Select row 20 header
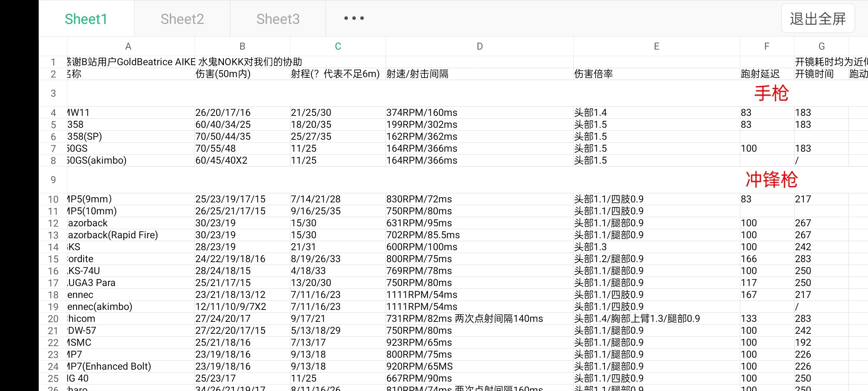868x391 pixels. click(x=53, y=319)
